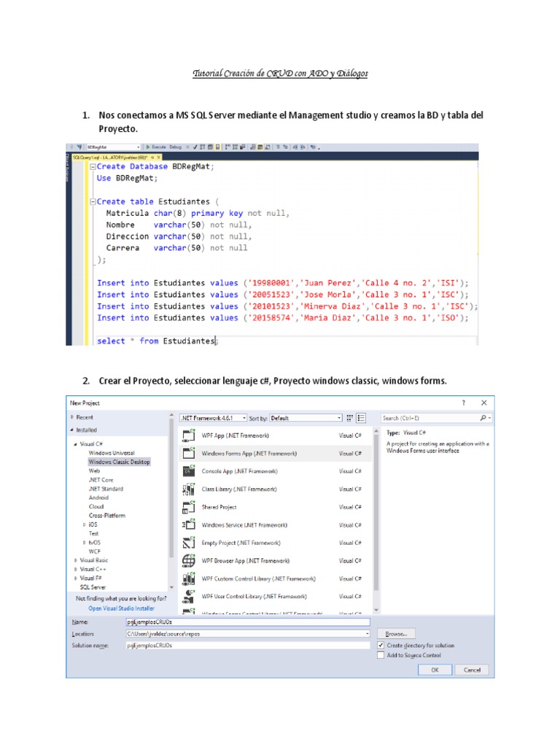Click the project Name input field
Image resolution: width=560 pixels, height=747 pixels.
pos(248,622)
